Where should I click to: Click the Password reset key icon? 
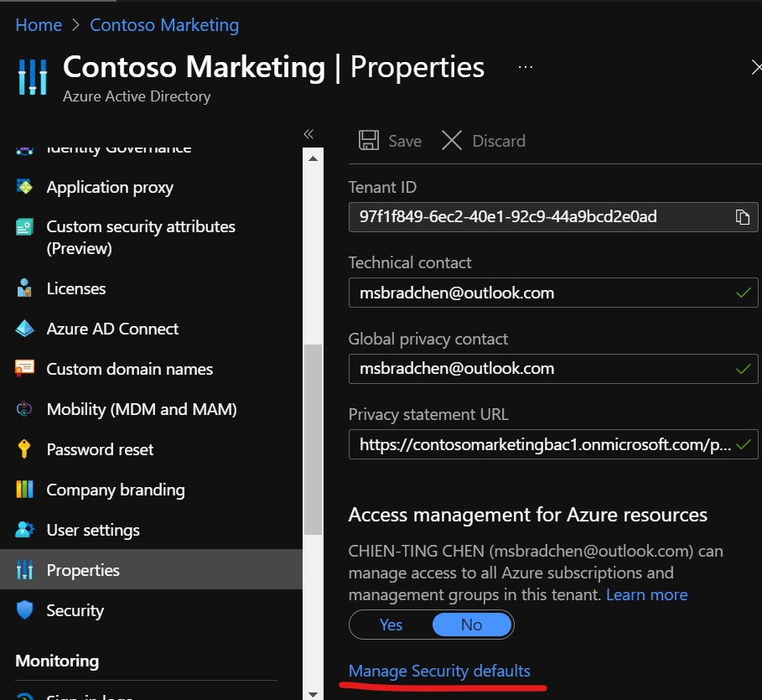24,449
